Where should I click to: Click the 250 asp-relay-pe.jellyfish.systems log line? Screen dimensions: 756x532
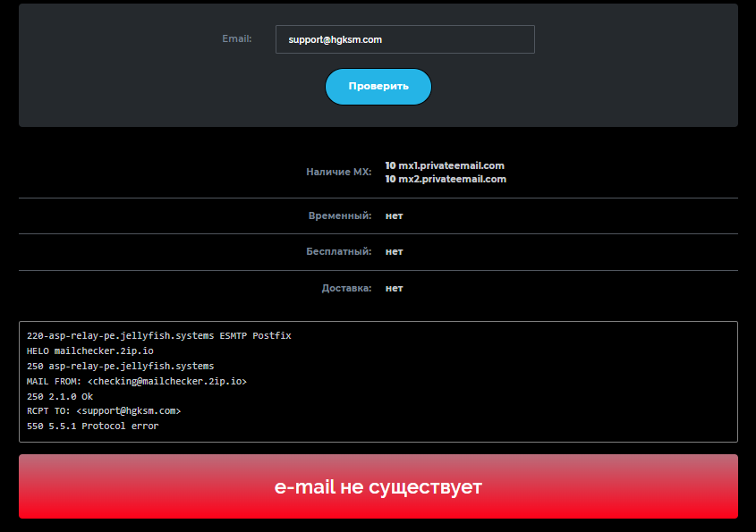[x=120, y=367]
